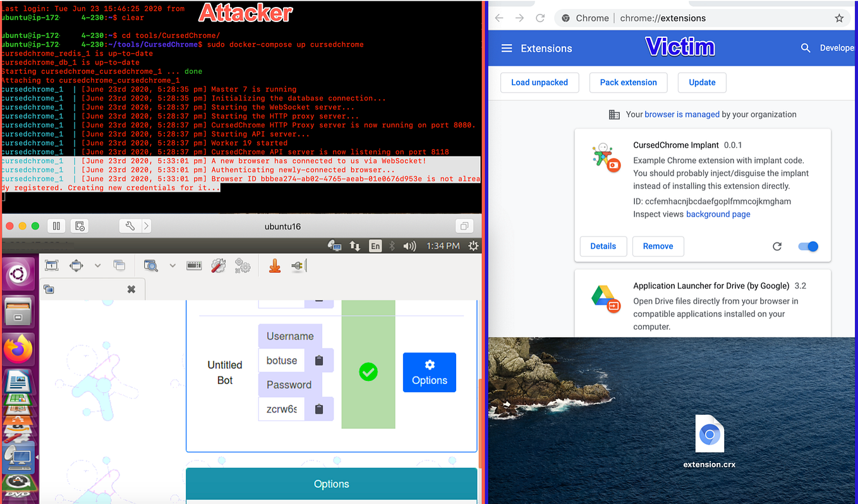Screen dimensions: 858x504
Task: Open the zoom dropdown in the VM toolbar
Action: 172,265
